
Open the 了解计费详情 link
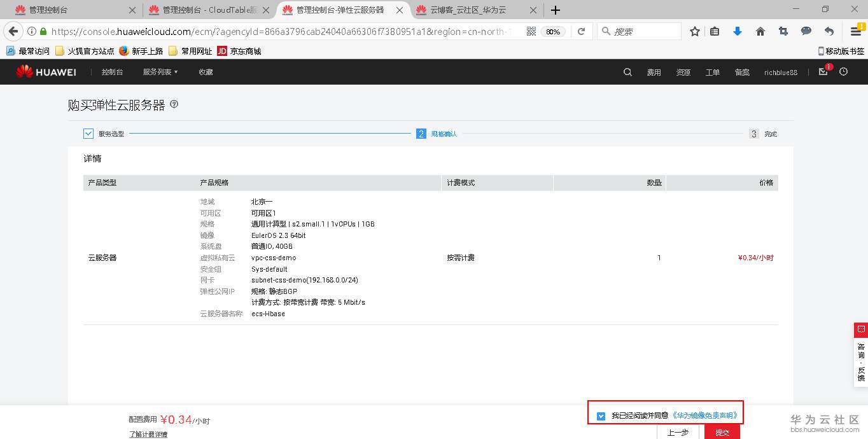pyautogui.click(x=148, y=434)
